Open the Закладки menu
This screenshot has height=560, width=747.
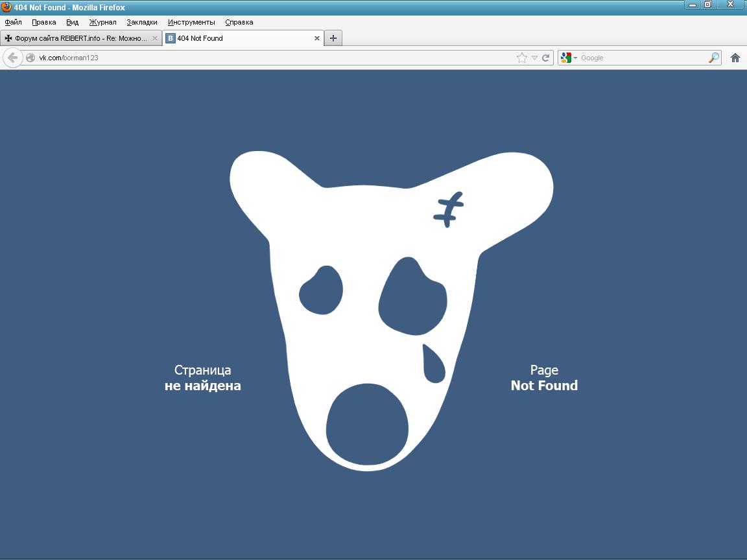[x=142, y=22]
